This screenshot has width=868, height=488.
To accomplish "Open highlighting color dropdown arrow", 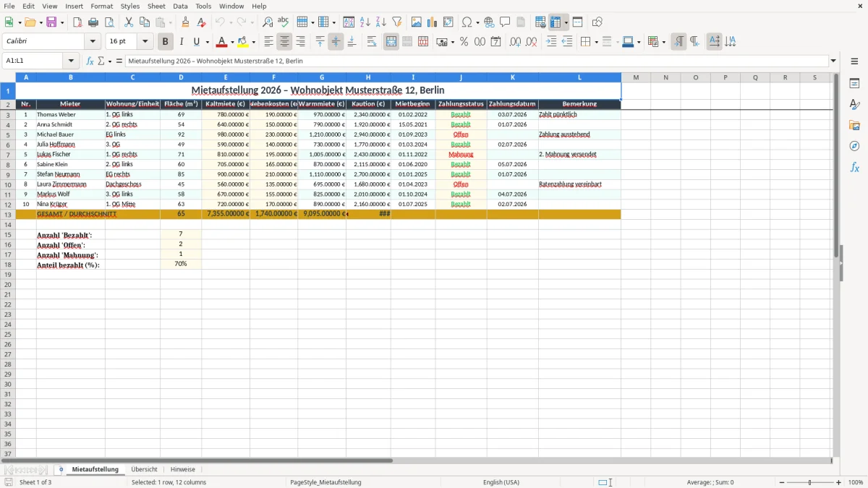I will [x=253, y=42].
